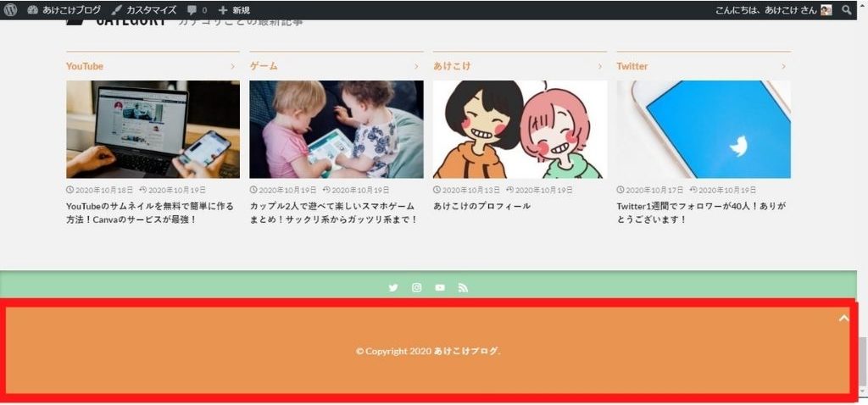Image resolution: width=868 pixels, height=405 pixels.
Task: Click the search magnifier in admin bar
Action: (847, 10)
